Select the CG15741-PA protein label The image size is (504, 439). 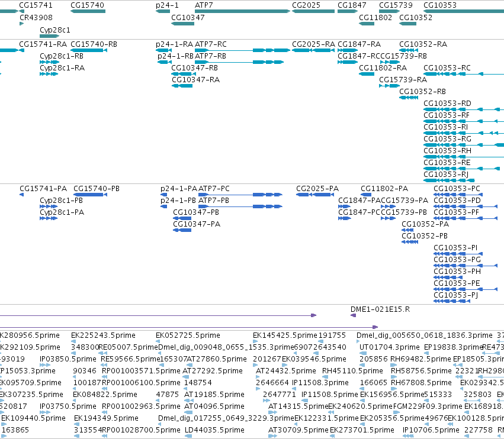coord(43,189)
